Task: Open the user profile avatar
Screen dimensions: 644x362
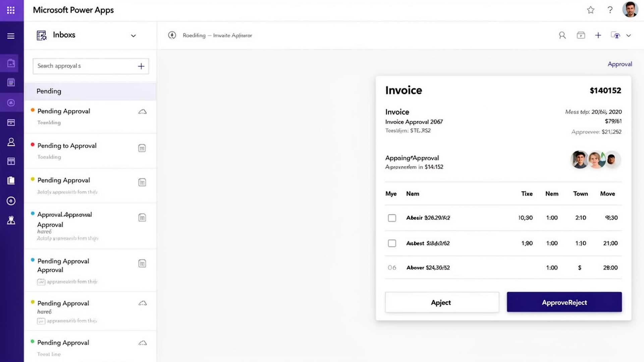Action: click(630, 9)
